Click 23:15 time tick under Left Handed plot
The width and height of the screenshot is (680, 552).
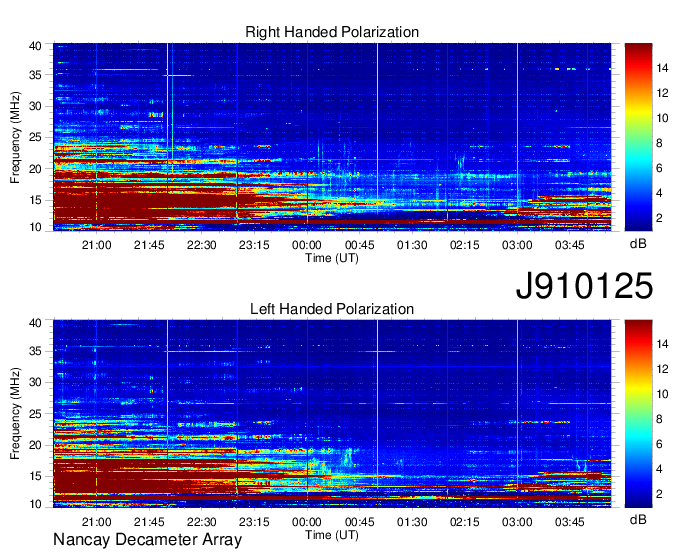coord(254,522)
